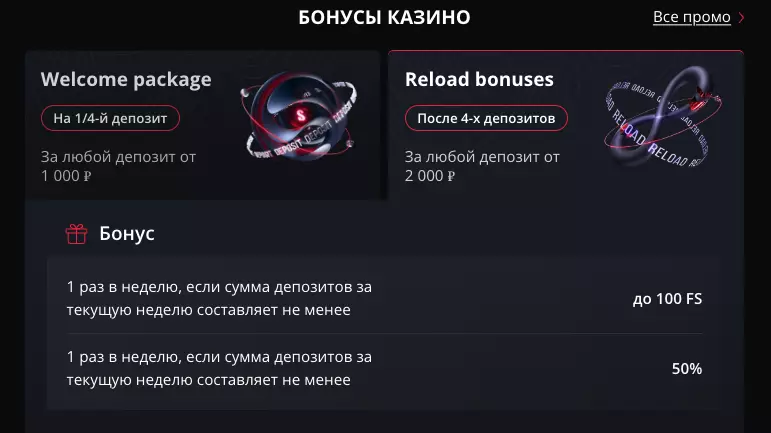Click 'За любой депозит от' in Reload bonuses

(482, 157)
